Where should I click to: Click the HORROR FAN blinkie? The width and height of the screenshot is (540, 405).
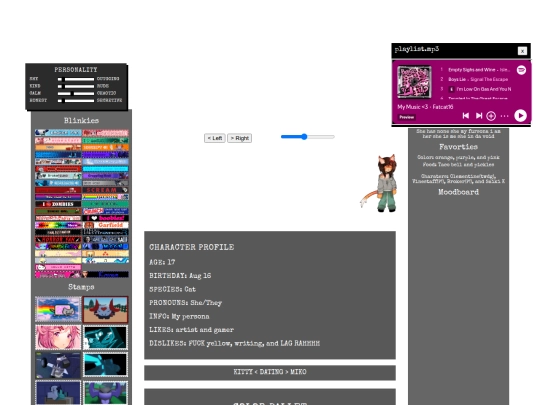click(x=58, y=239)
